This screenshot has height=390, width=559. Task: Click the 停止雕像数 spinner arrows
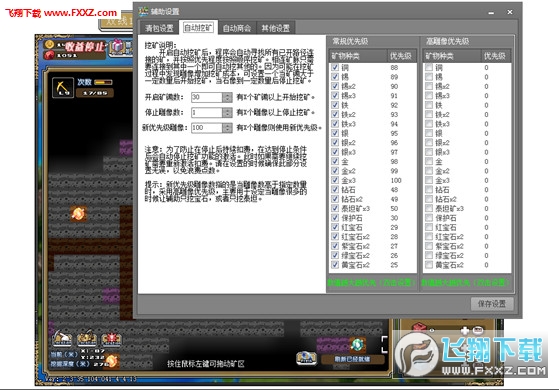[227, 113]
